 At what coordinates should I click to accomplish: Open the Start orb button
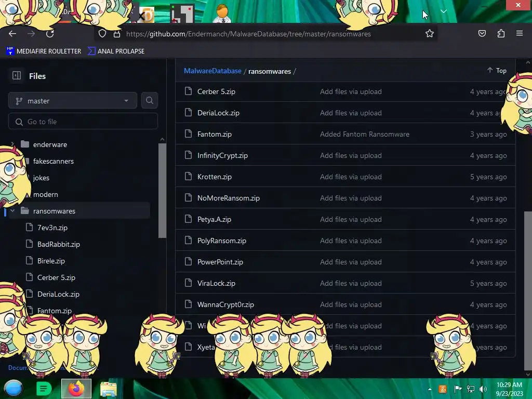click(13, 389)
